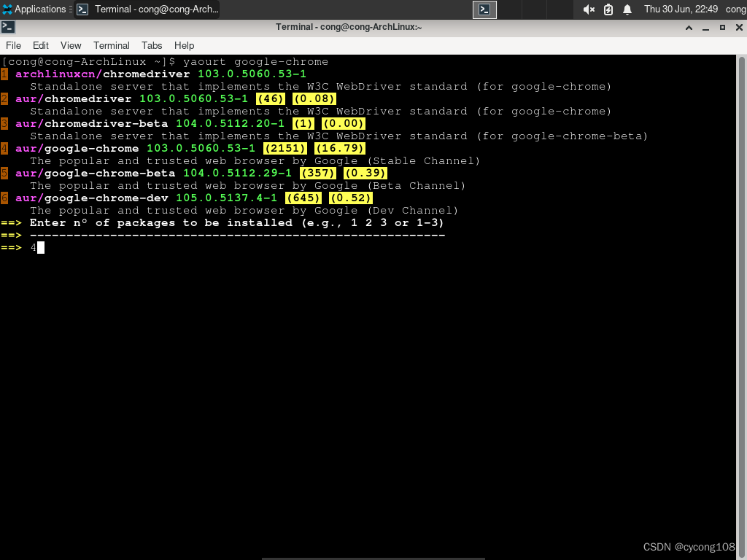Toggle the muted volume icon

[589, 9]
